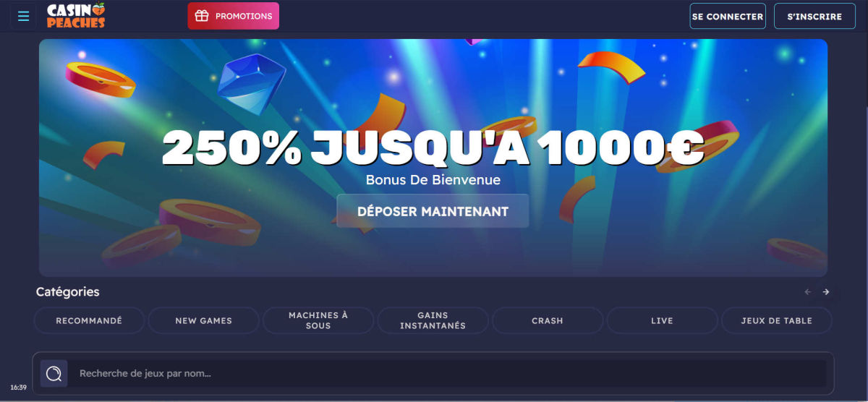Screen dimensions: 868x402
Task: Select the New Games category
Action: [x=204, y=320]
